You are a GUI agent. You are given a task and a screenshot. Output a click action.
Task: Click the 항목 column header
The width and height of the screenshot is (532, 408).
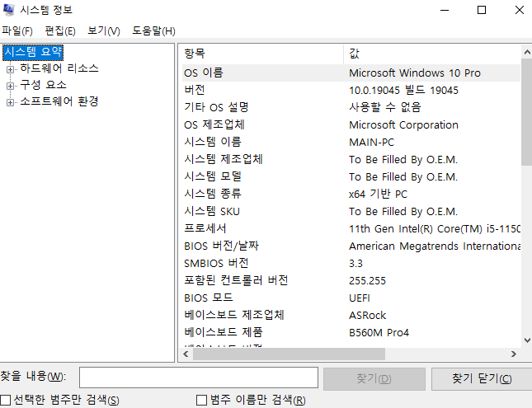point(263,54)
